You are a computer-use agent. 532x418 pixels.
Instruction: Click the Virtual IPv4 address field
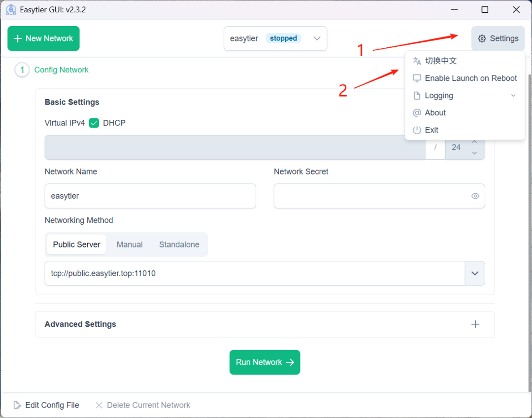[x=235, y=147]
